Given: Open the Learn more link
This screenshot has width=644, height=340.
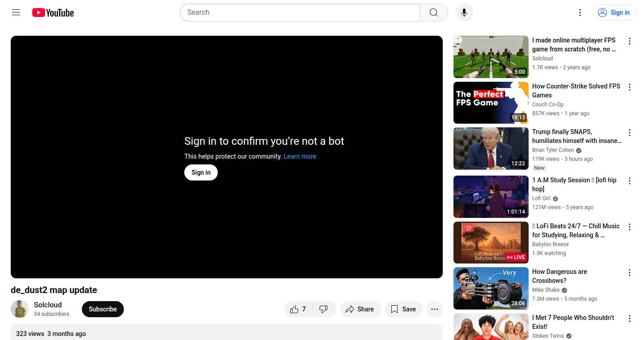Looking at the screenshot, I should [300, 156].
